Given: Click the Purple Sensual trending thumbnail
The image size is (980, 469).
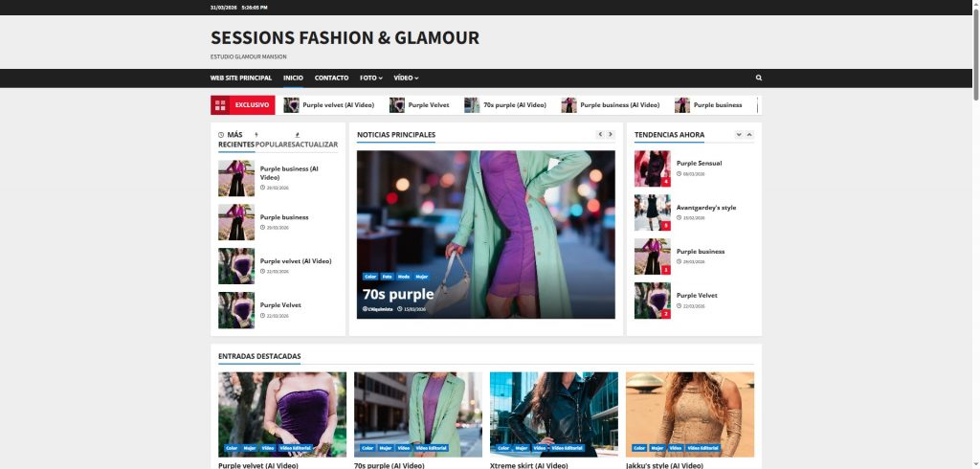Looking at the screenshot, I should tap(652, 168).
